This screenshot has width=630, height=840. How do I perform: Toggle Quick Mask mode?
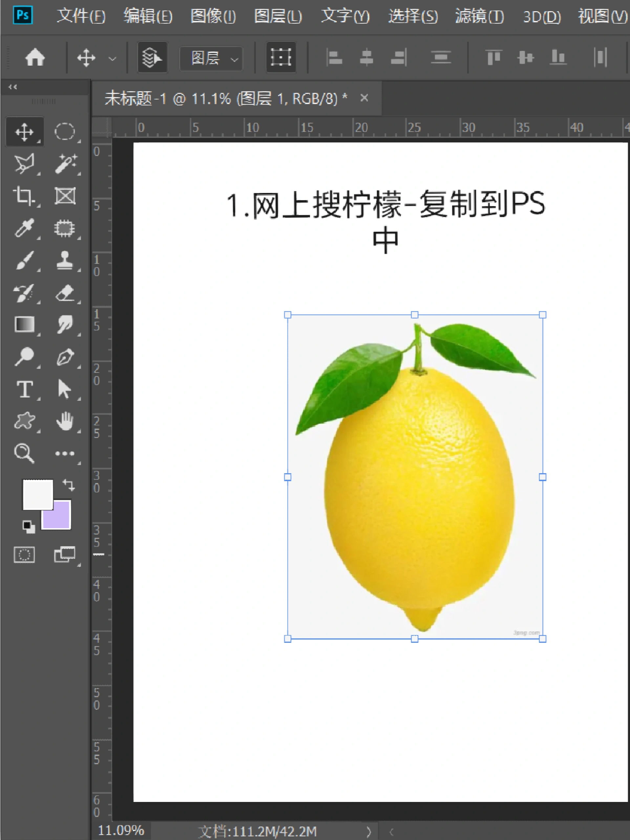coord(24,556)
